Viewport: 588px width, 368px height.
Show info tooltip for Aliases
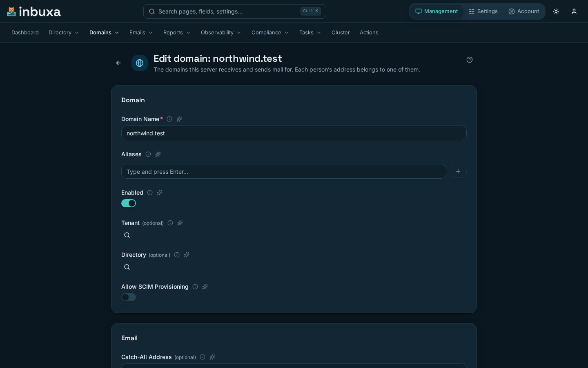pyautogui.click(x=148, y=154)
